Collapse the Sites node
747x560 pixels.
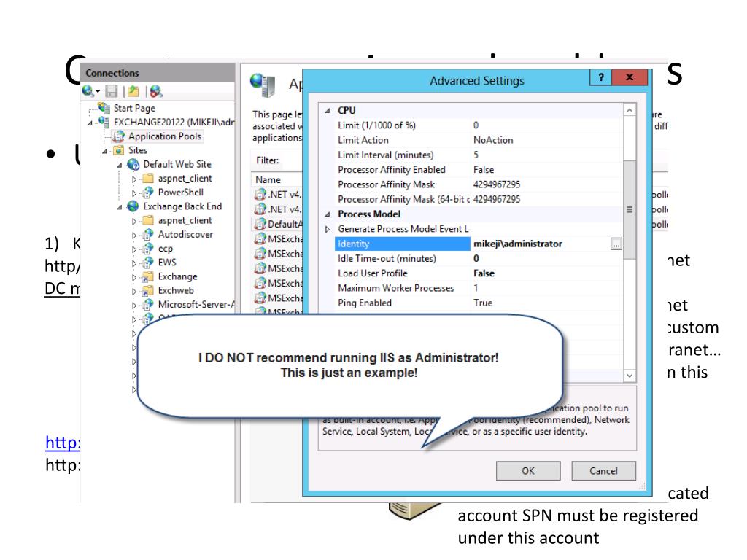[x=105, y=152]
